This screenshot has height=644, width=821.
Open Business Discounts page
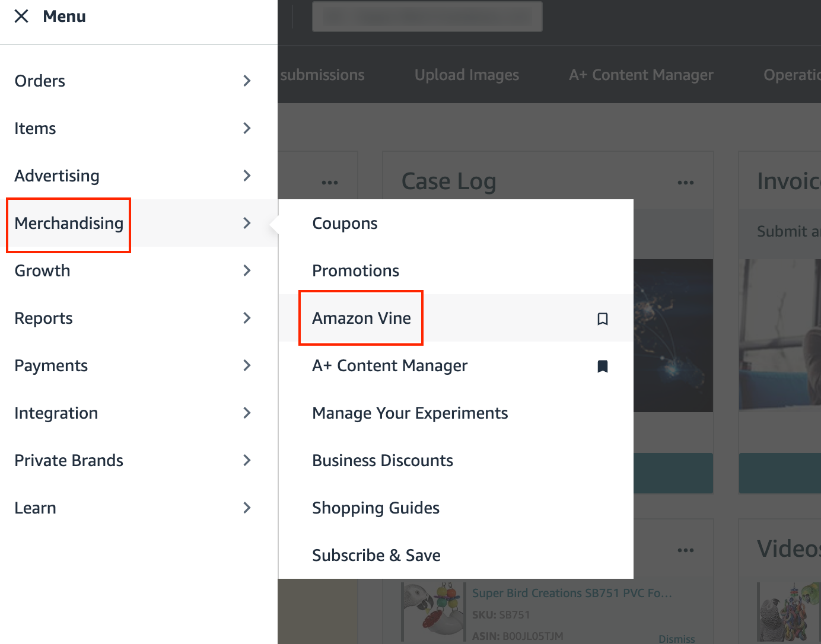point(383,460)
